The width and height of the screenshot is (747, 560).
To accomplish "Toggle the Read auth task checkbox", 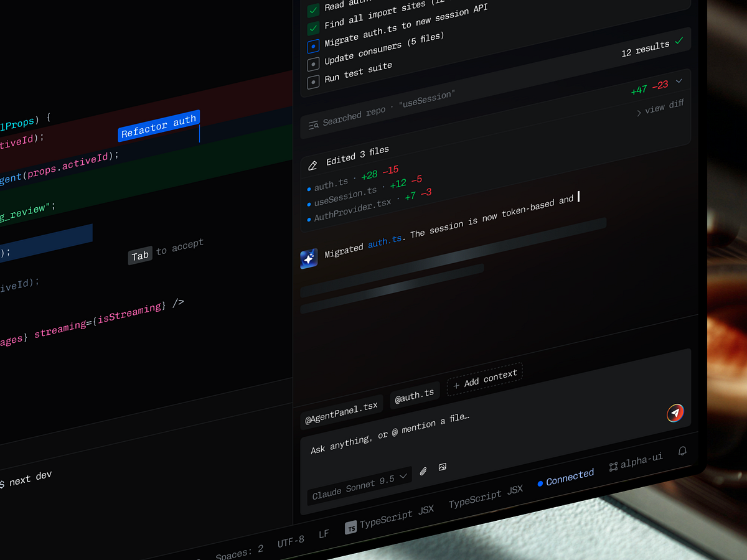I will 313,11.
